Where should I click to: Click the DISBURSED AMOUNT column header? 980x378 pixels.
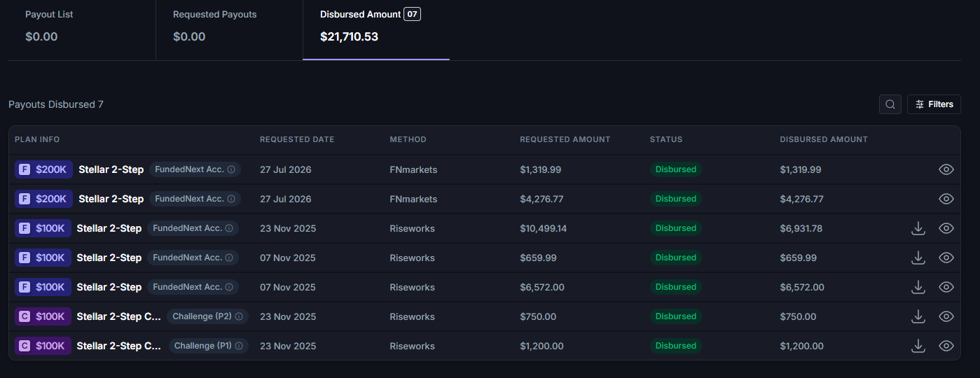coord(824,139)
